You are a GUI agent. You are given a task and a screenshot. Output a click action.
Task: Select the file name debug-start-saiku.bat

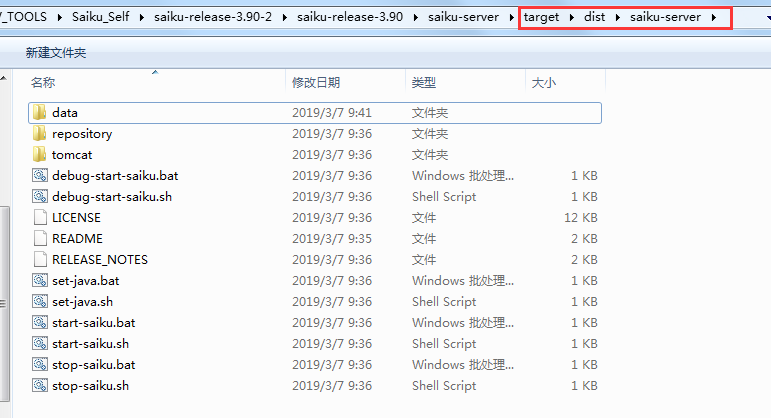pyautogui.click(x=115, y=176)
